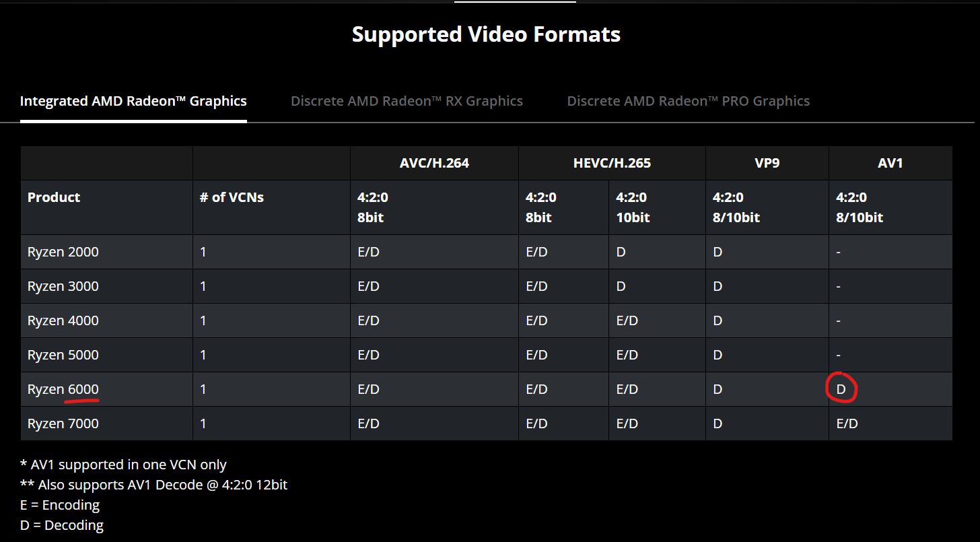
Task: Click the # of VCNs column header
Action: [232, 197]
